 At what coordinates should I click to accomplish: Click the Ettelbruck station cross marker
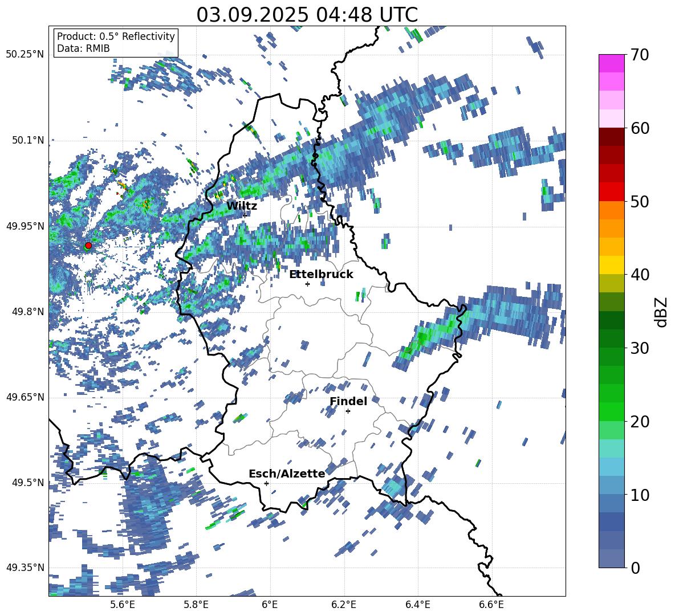tap(307, 284)
